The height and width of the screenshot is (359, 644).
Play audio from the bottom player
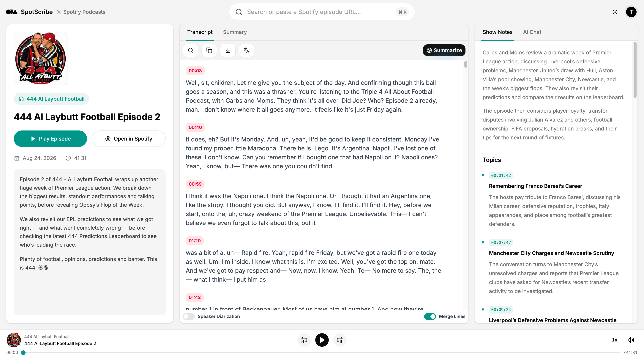click(322, 340)
